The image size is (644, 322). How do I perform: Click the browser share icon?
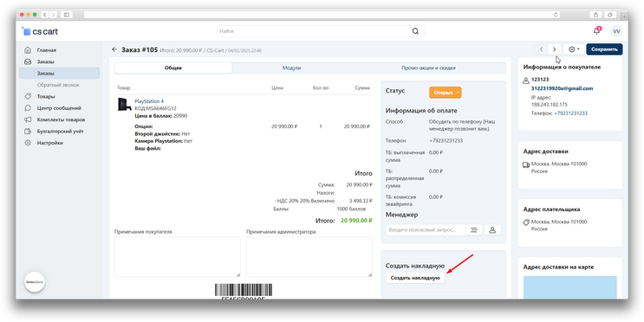click(596, 15)
